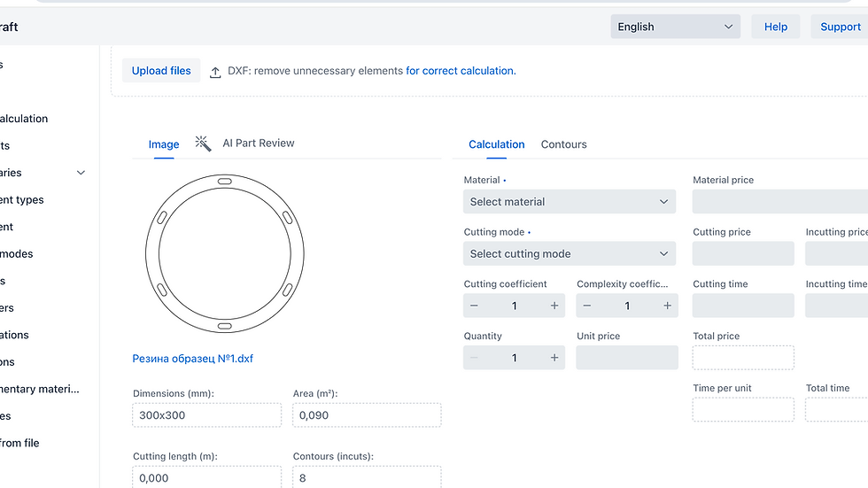The image size is (868, 488).
Task: Increase Complexity coefficient with plus icon
Action: click(668, 306)
